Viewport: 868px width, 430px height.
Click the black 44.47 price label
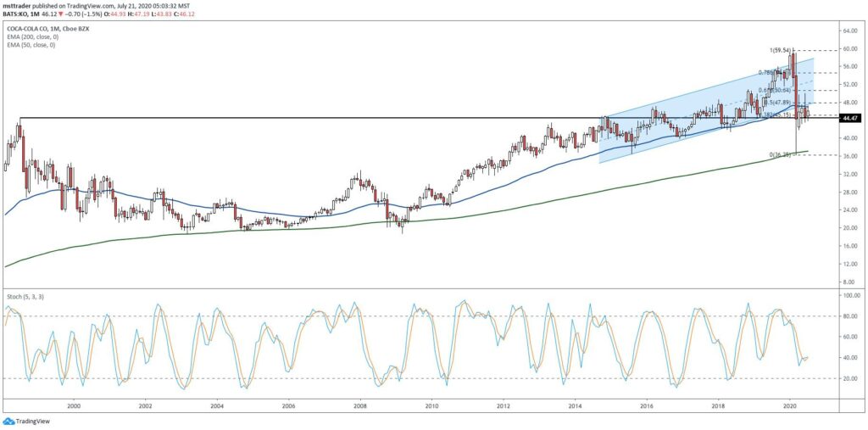849,118
